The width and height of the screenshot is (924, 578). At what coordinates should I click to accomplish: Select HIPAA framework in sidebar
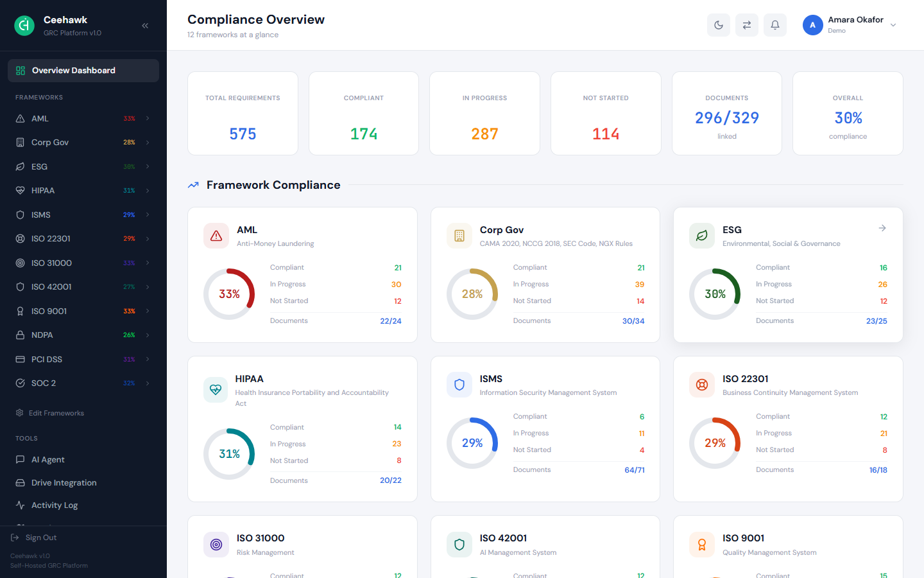pos(83,191)
